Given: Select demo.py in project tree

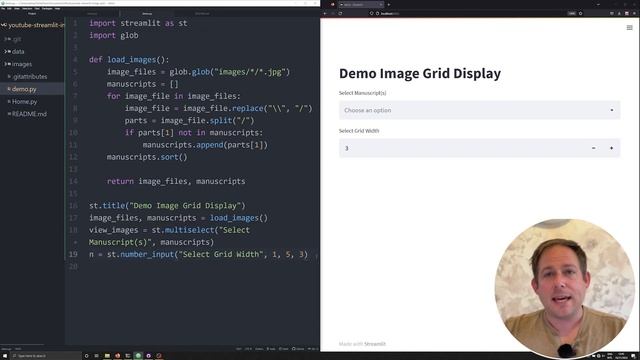Looking at the screenshot, I should 22,89.
